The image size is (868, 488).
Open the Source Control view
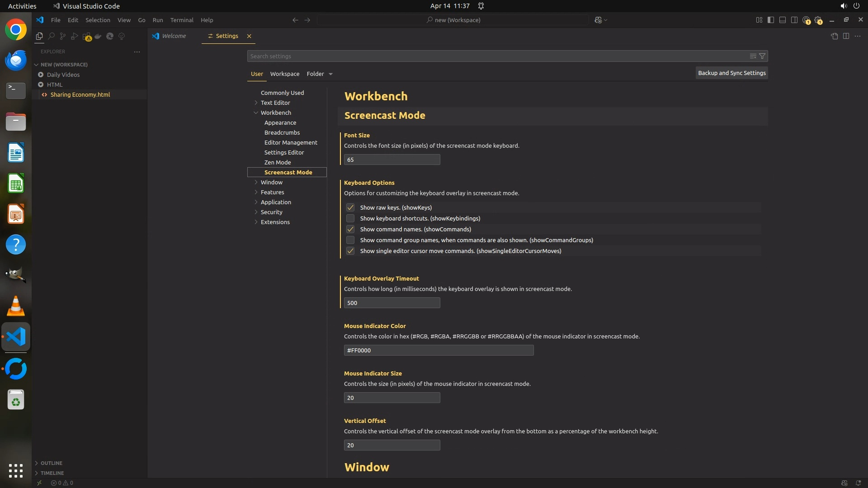pos(63,36)
